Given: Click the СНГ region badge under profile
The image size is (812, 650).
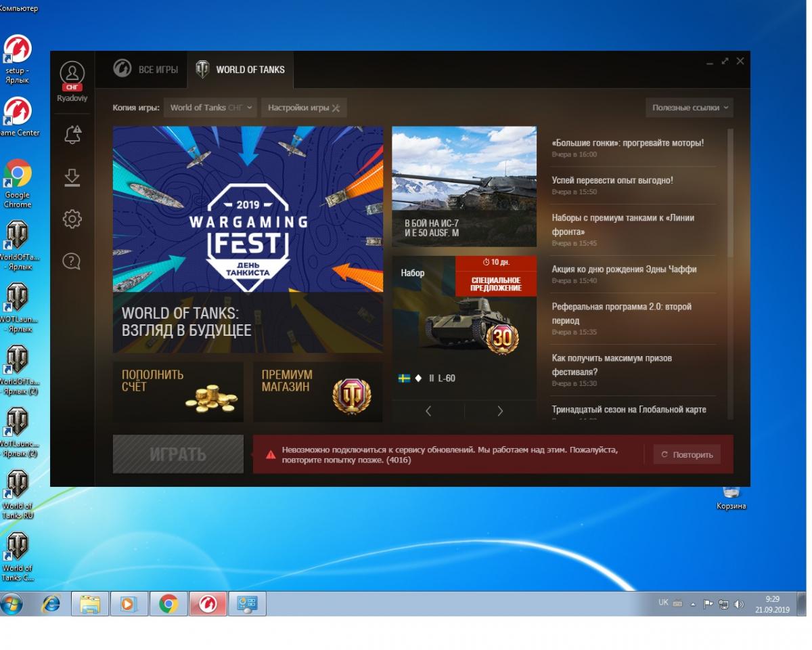Looking at the screenshot, I should [x=72, y=87].
